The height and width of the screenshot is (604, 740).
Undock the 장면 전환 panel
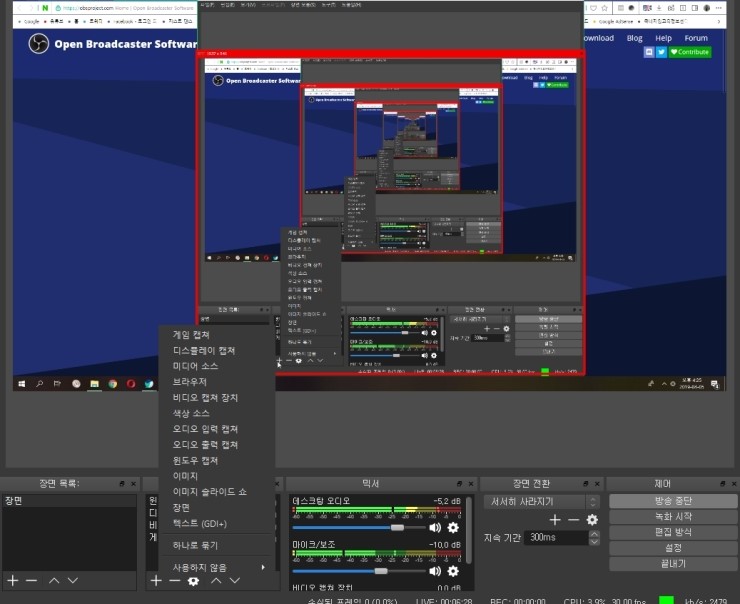coord(586,483)
